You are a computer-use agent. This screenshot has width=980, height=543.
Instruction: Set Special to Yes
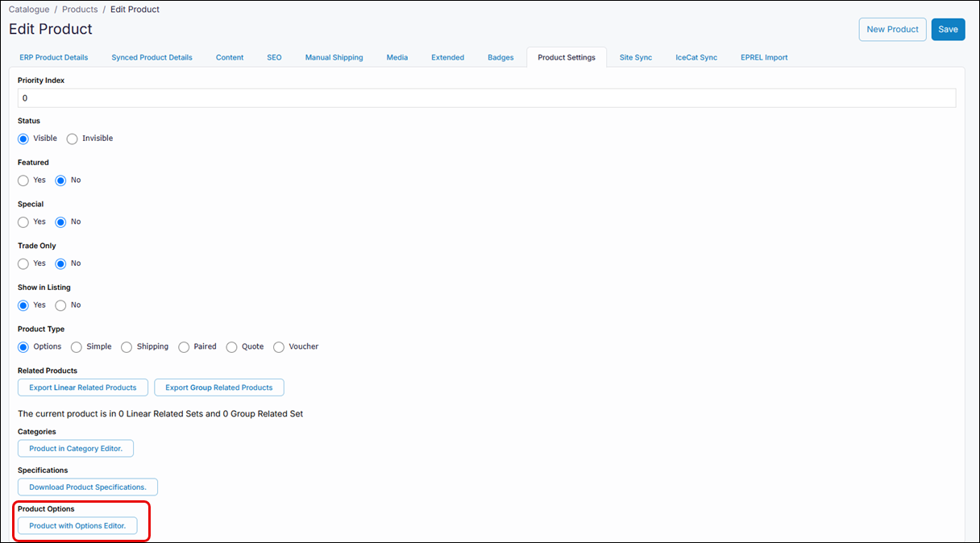pos(23,222)
